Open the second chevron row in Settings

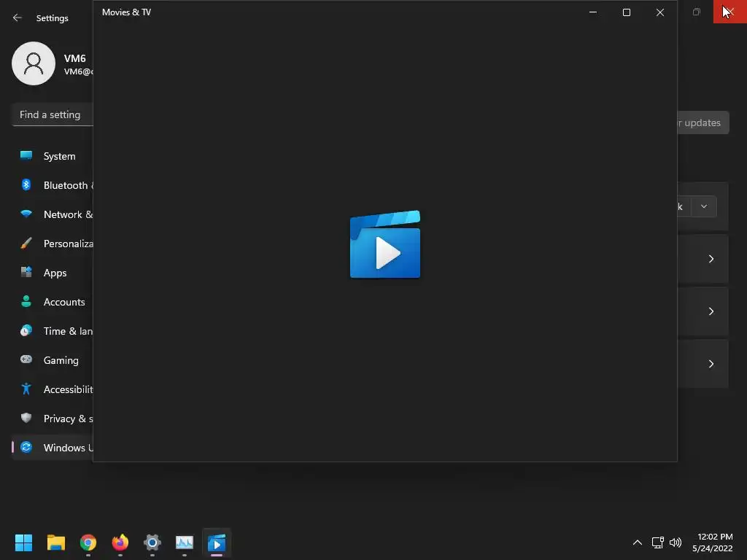[711, 311]
